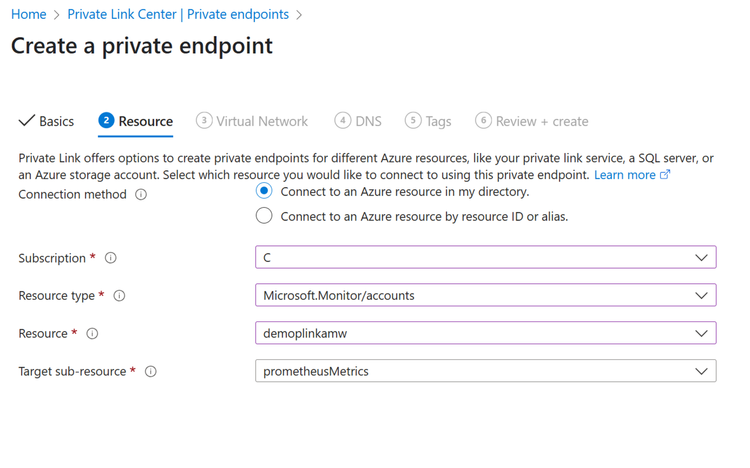Click the external link icon after Learn more
The width and height of the screenshot is (750, 468).
pos(665,175)
